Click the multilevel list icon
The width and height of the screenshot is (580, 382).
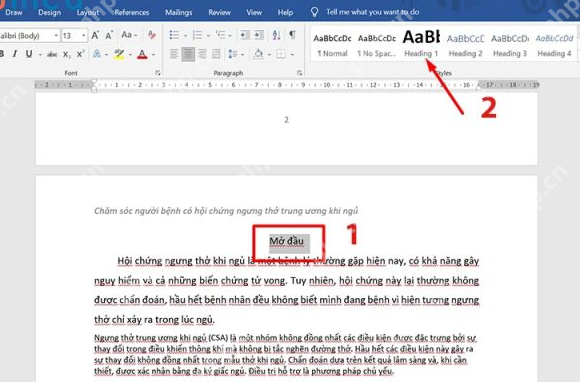coord(220,36)
